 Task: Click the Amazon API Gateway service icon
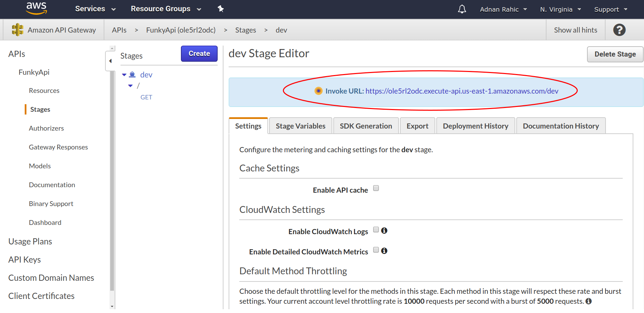click(x=18, y=30)
